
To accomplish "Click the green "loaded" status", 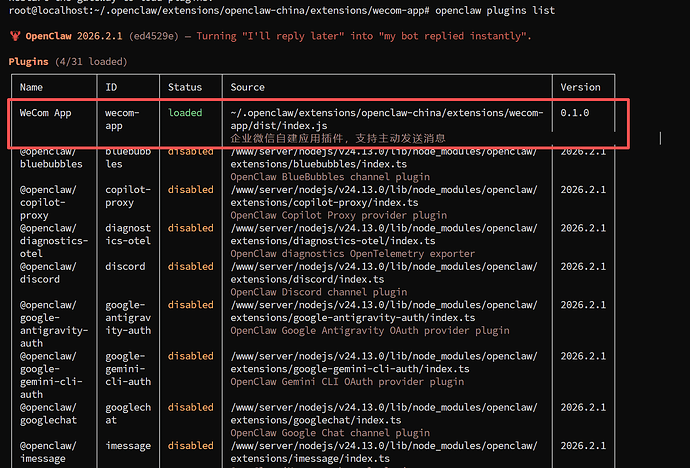I will tap(185, 113).
